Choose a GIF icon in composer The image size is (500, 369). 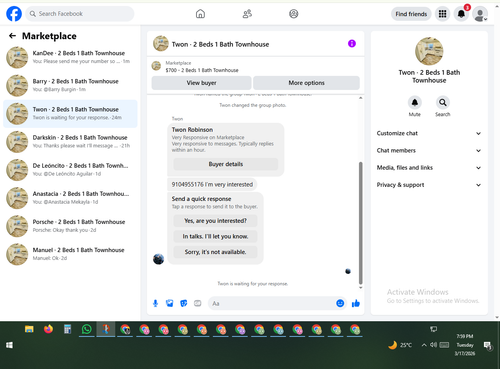coord(198,303)
